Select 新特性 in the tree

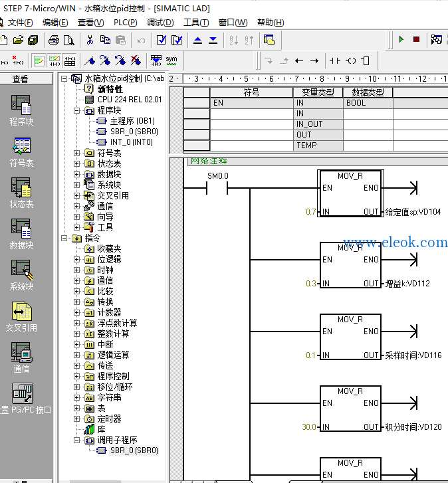coord(110,89)
